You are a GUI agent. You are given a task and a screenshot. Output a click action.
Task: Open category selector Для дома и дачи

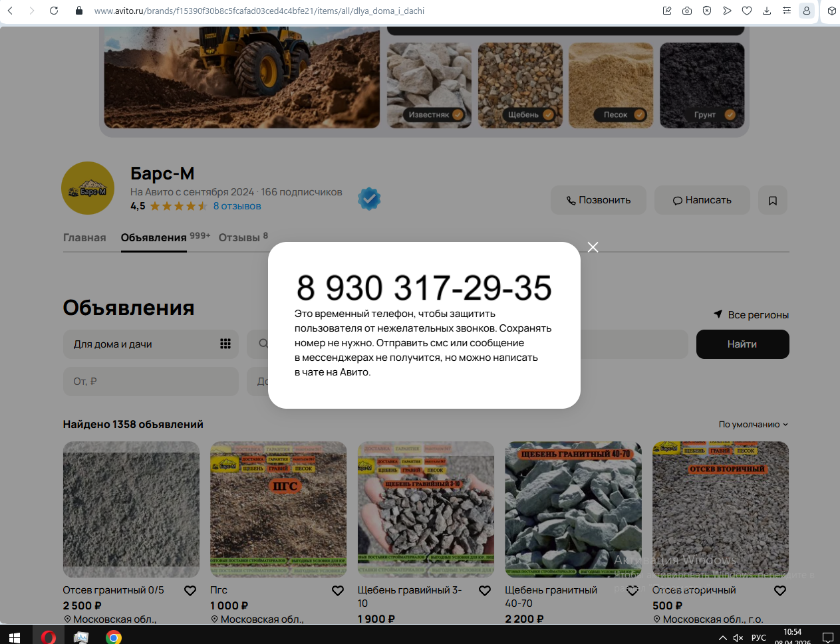click(151, 344)
